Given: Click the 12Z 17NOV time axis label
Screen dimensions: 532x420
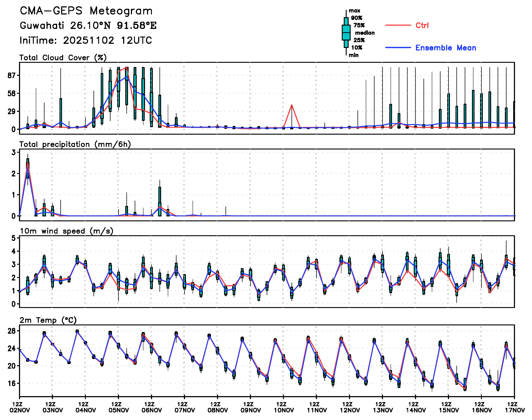Looking at the screenshot, I should pos(515,407).
